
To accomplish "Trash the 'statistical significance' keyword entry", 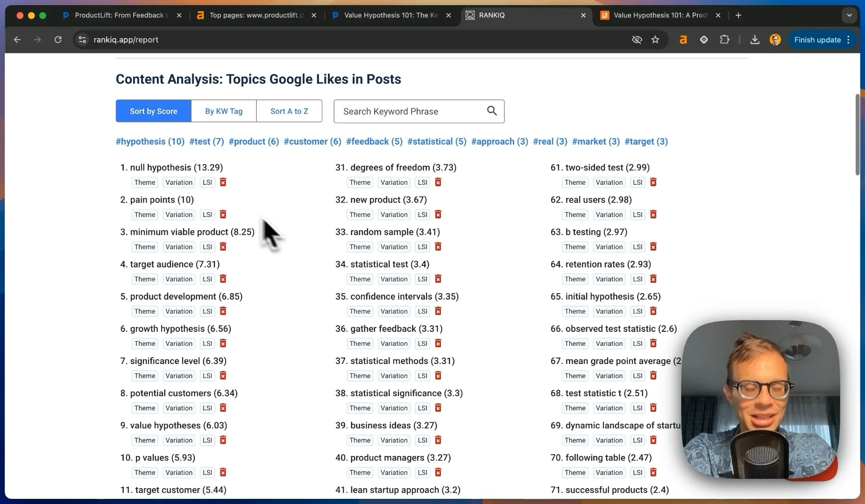I will (438, 407).
